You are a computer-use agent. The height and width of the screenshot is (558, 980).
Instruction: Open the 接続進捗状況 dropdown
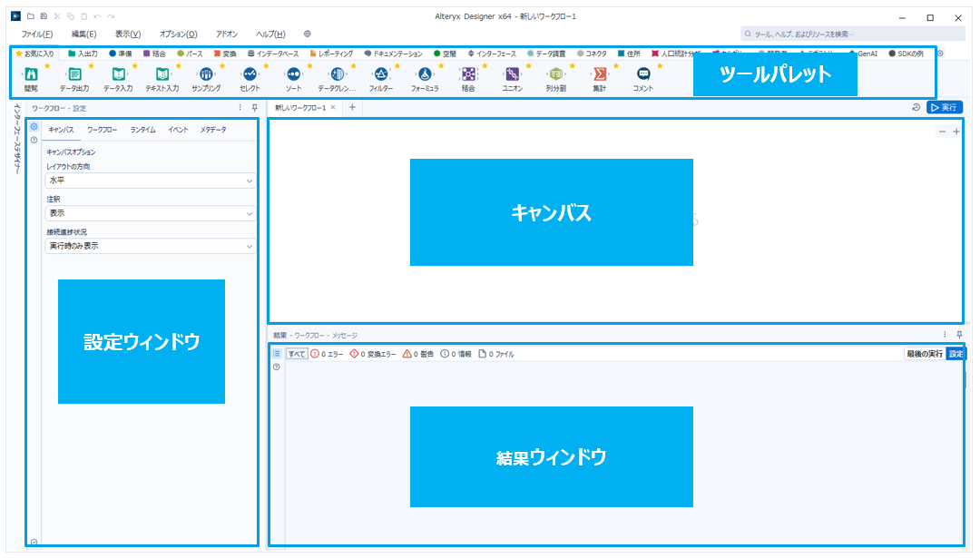coord(150,246)
